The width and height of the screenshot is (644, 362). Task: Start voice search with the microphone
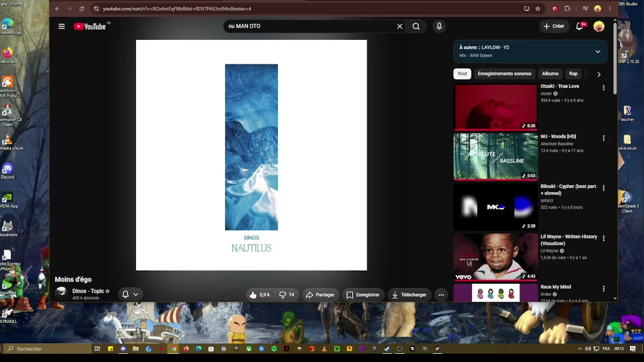(x=439, y=26)
